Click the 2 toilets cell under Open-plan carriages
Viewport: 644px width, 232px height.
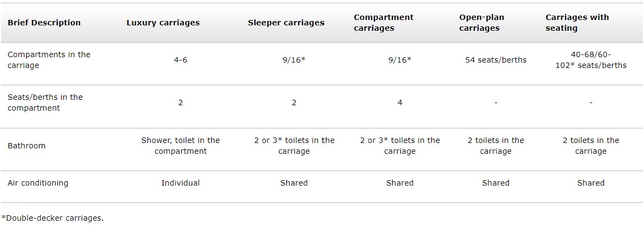[496, 146]
